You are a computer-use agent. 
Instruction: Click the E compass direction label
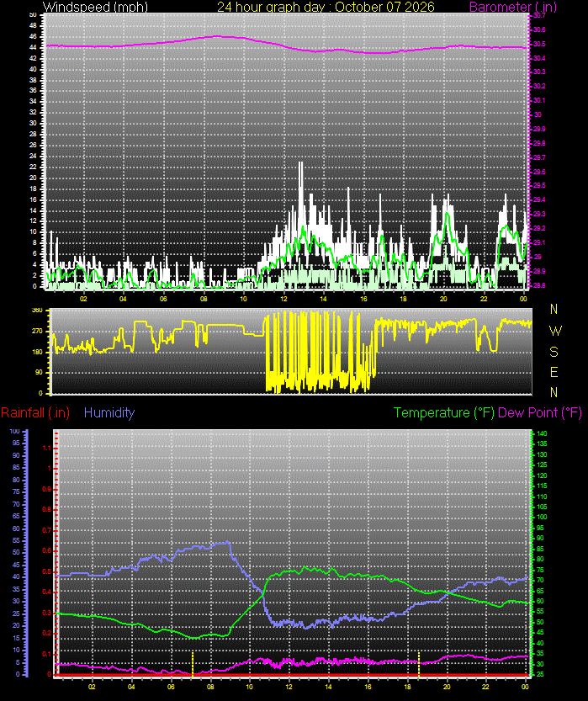(554, 372)
